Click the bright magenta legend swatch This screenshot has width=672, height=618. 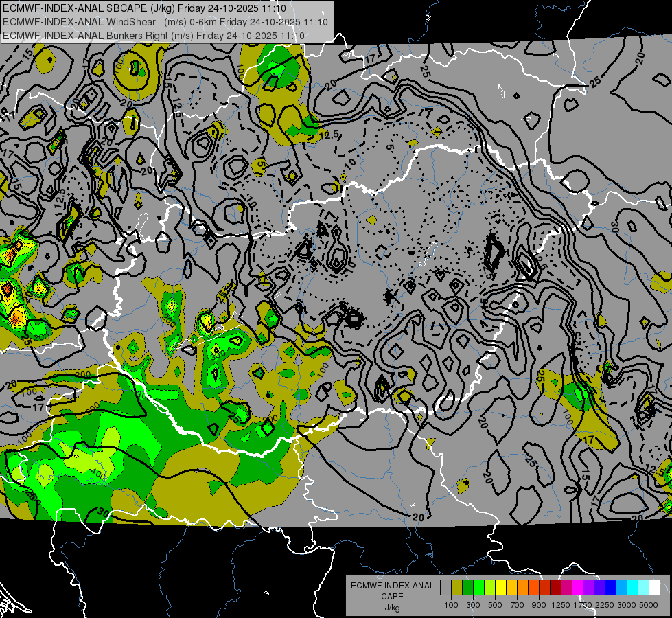tap(577, 588)
